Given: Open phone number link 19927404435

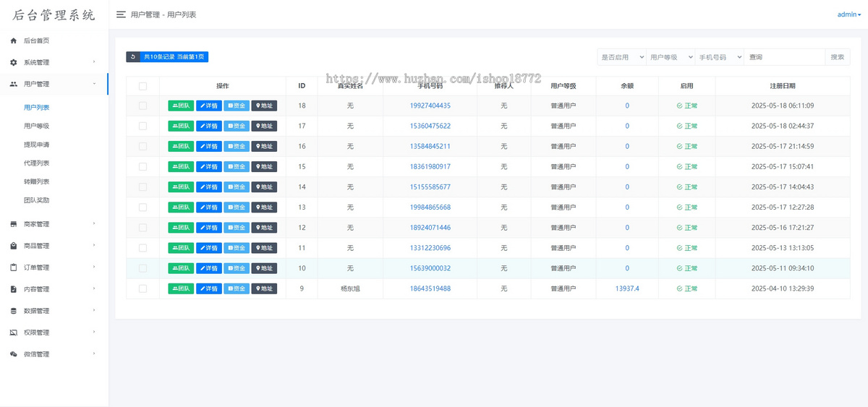Looking at the screenshot, I should 430,106.
